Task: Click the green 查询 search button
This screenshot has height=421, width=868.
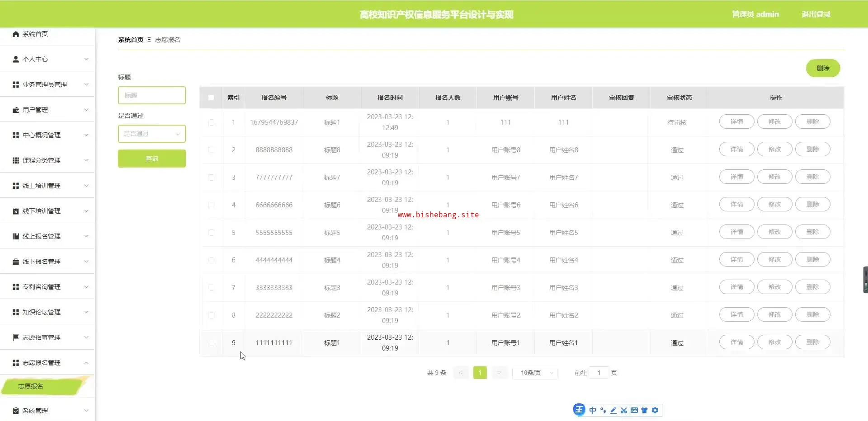Action: (x=152, y=159)
